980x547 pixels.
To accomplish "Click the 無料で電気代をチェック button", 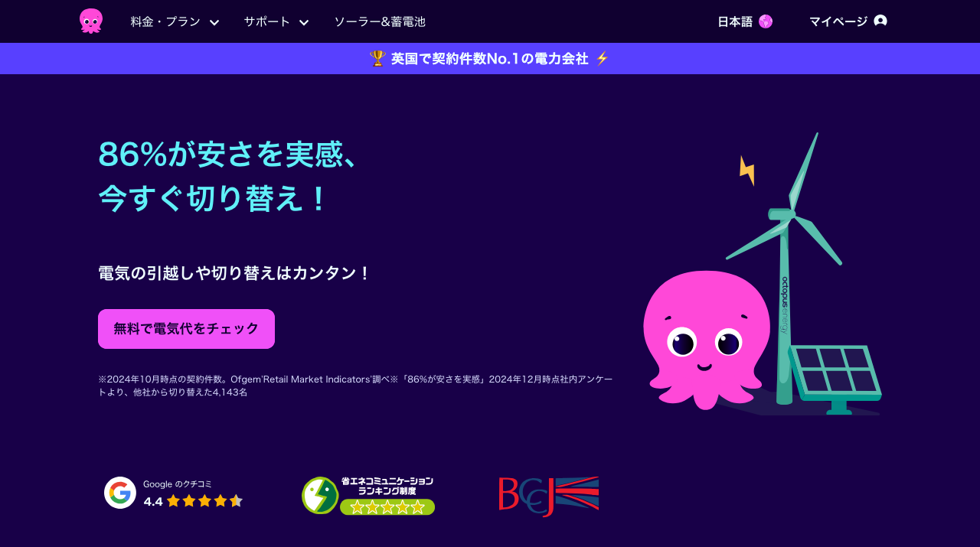I will [186, 329].
